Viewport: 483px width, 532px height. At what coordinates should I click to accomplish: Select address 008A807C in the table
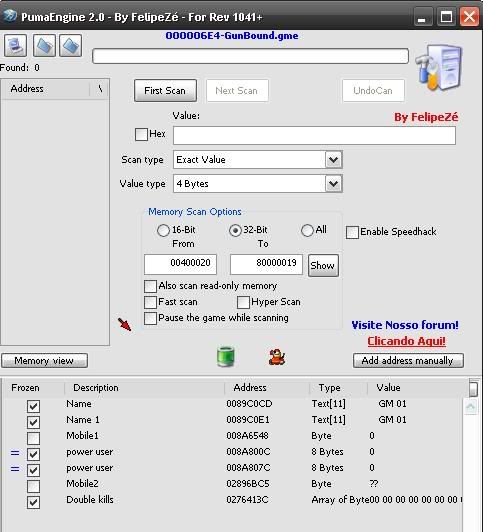click(248, 468)
